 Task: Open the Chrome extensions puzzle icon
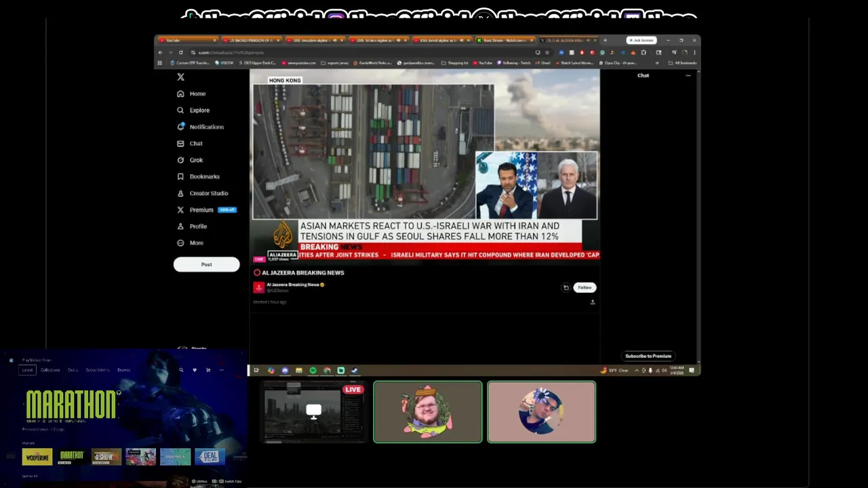(644, 52)
